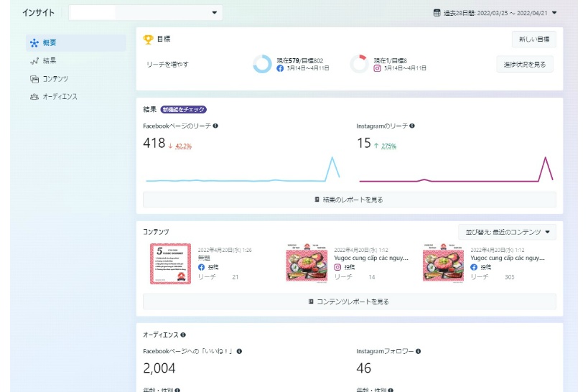Open the 概要 overview sidebar item

(x=76, y=43)
